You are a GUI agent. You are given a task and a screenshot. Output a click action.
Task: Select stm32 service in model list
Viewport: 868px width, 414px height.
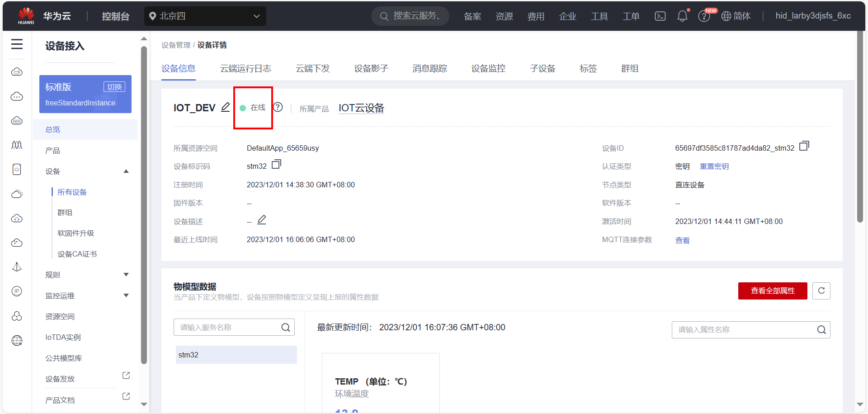point(236,355)
